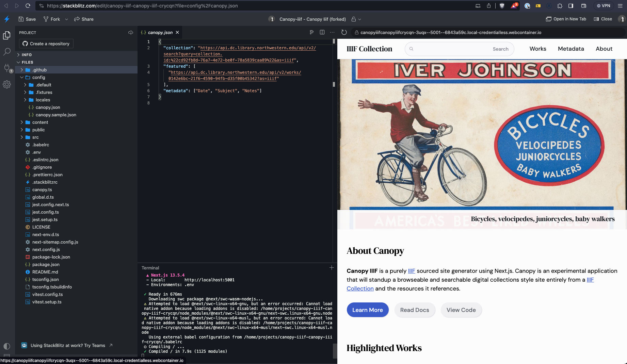Open the Search icon in activity bar
Image resolution: width=627 pixels, height=364 pixels.
(7, 52)
